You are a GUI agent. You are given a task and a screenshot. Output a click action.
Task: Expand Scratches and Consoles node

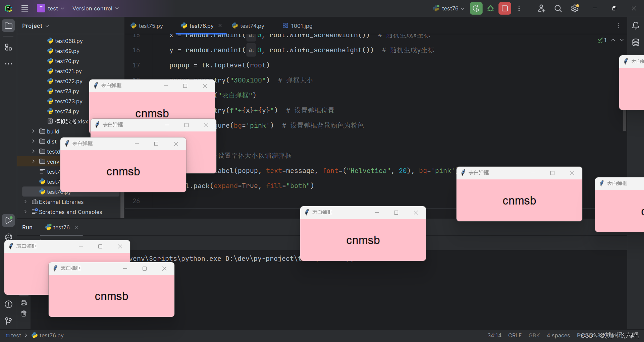tap(25, 212)
